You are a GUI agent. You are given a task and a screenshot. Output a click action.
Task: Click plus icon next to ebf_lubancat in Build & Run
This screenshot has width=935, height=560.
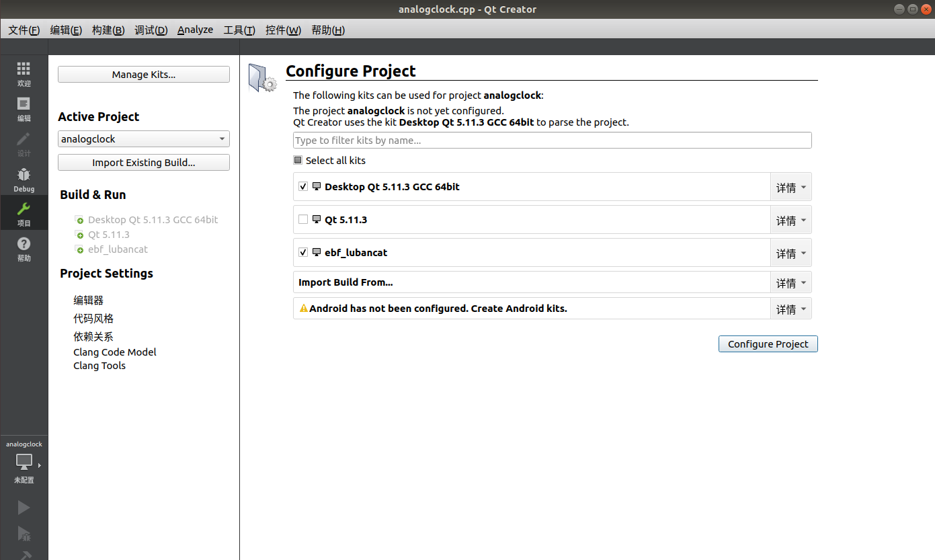tap(80, 249)
